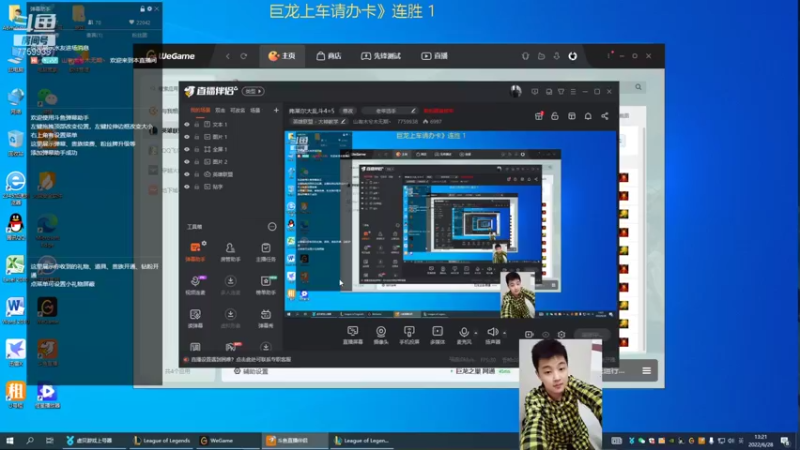Click the search icon in WeGame page
The height and width of the screenshot is (450, 800).
point(638,87)
